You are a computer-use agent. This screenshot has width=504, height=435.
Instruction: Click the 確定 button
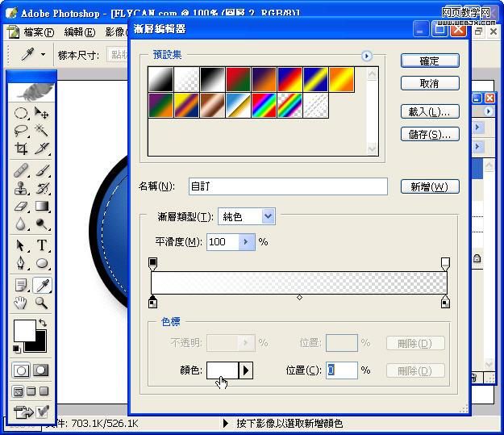[x=430, y=61]
